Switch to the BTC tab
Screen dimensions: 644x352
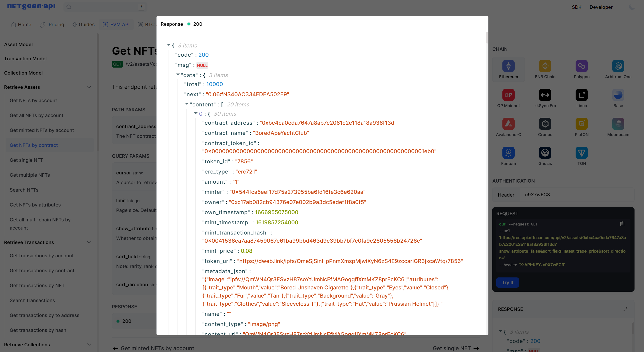[x=147, y=25]
